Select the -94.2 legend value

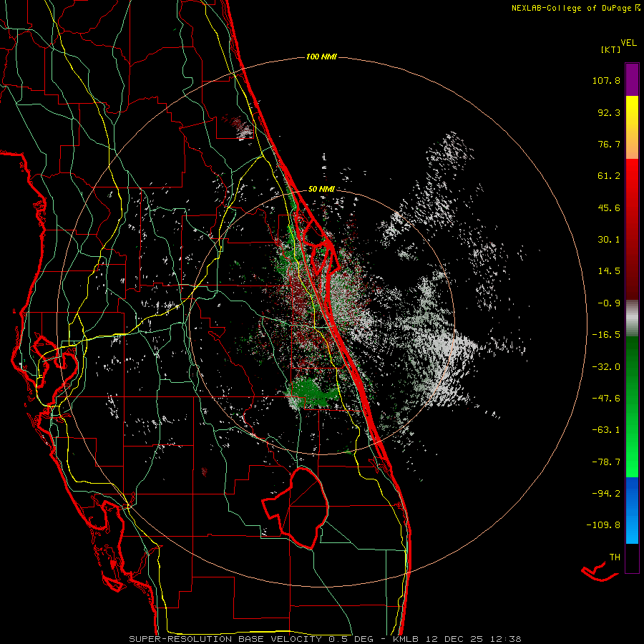[x=606, y=494]
